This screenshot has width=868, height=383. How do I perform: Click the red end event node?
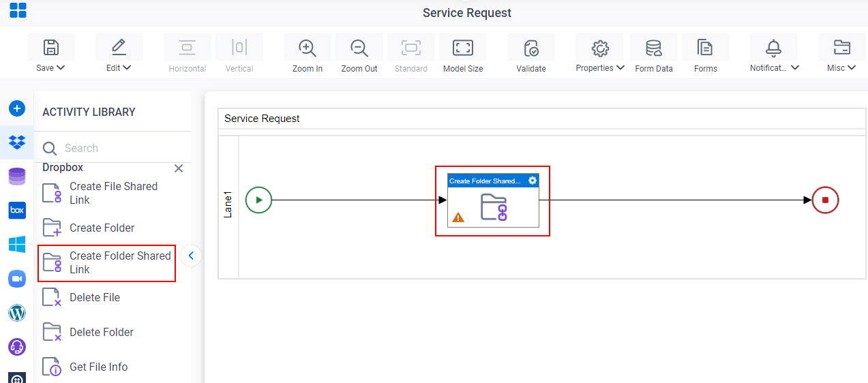[x=825, y=200]
